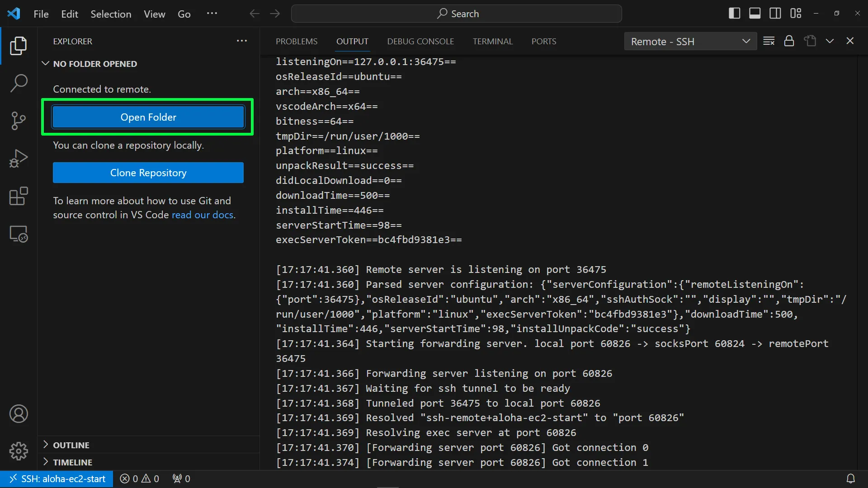This screenshot has width=868, height=488.
Task: Toggle bottom panel visibility
Action: click(755, 14)
